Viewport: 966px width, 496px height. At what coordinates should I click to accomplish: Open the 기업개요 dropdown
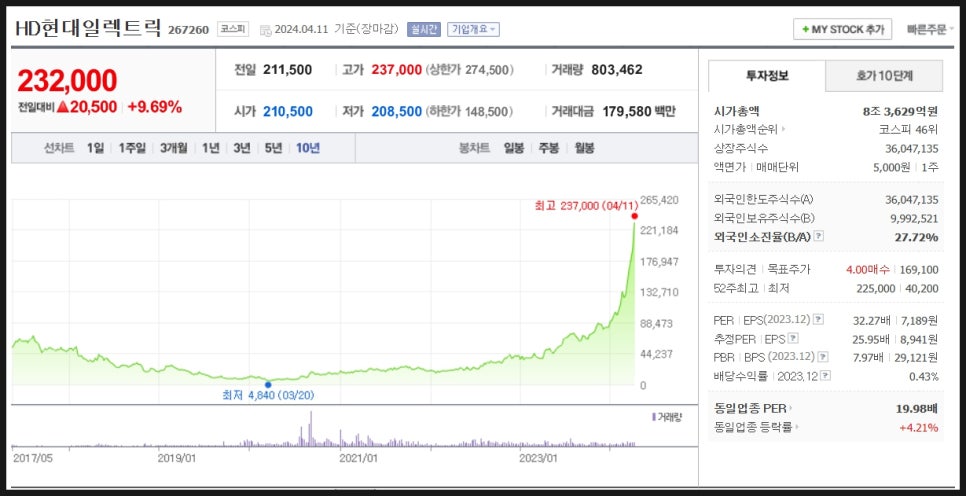pyautogui.click(x=473, y=29)
